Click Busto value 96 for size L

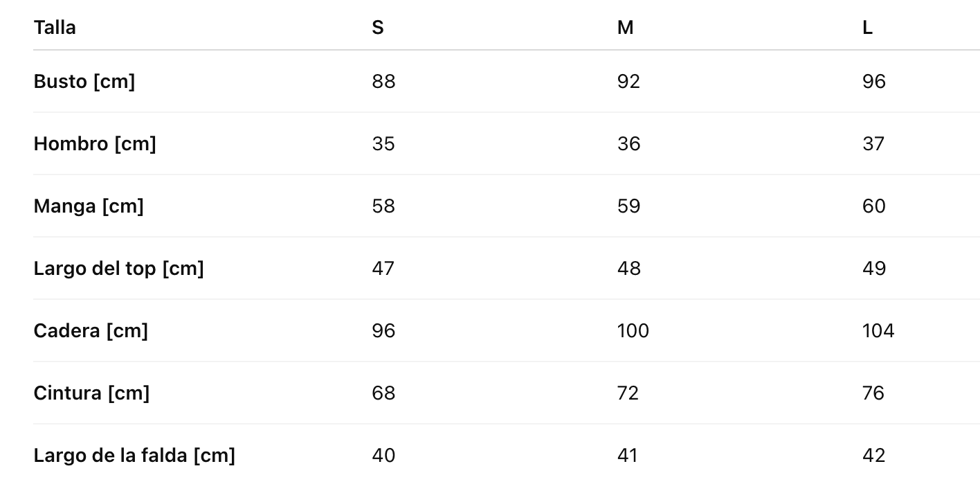[x=873, y=82]
